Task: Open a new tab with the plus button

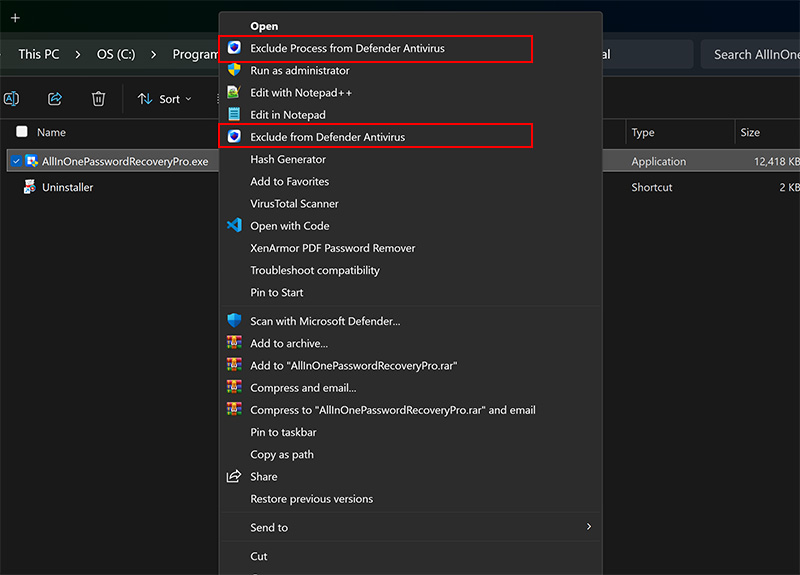Action: [x=15, y=17]
